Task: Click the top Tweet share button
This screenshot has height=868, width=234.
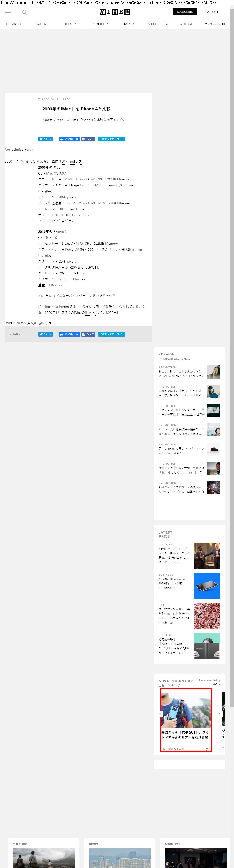Action: 45,139
